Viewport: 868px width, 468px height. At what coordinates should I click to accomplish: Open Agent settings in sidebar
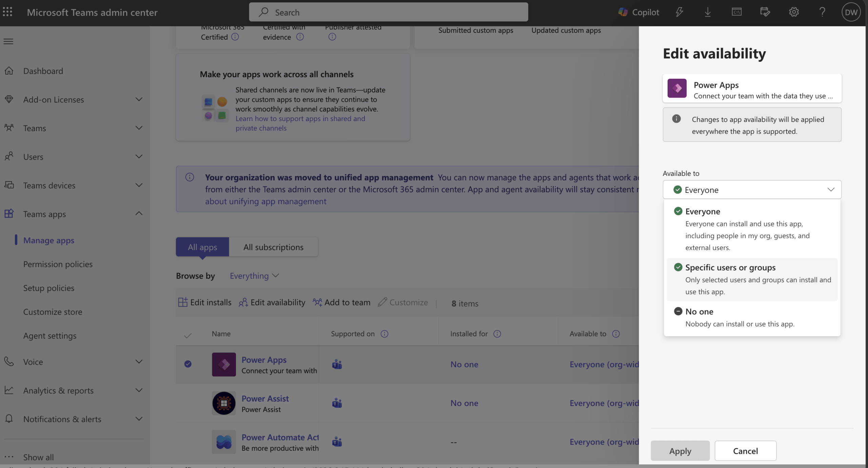(x=50, y=335)
